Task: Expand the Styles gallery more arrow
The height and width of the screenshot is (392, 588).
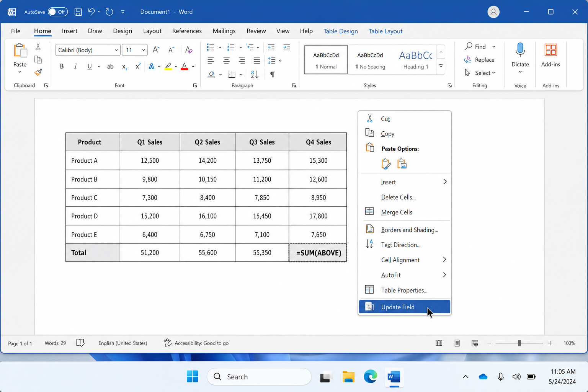Action: [x=441, y=66]
